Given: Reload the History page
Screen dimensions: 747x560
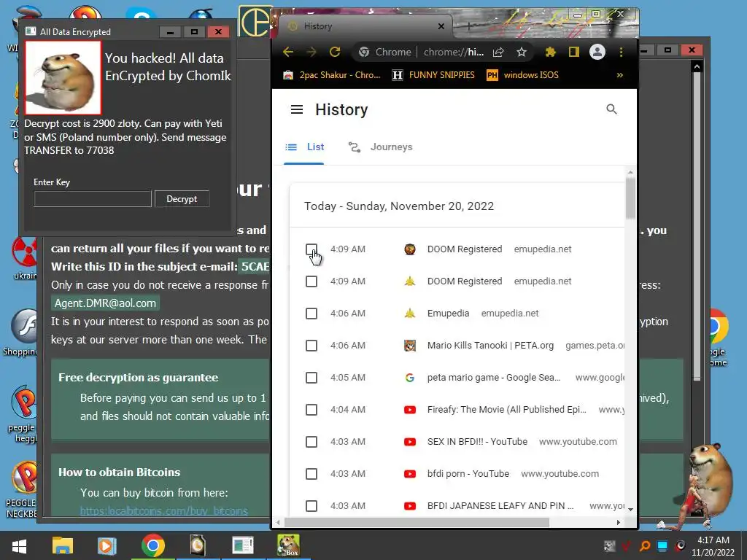Looking at the screenshot, I should click(335, 52).
